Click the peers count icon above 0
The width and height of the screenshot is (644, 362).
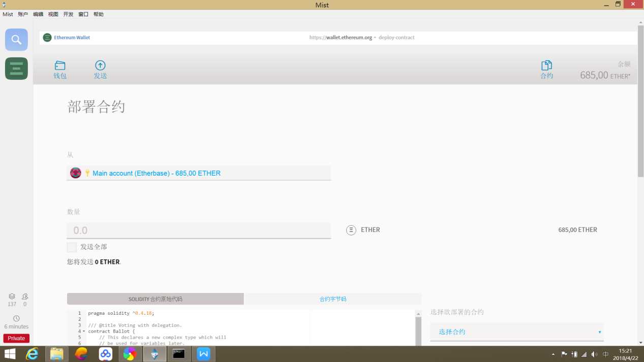(x=25, y=296)
